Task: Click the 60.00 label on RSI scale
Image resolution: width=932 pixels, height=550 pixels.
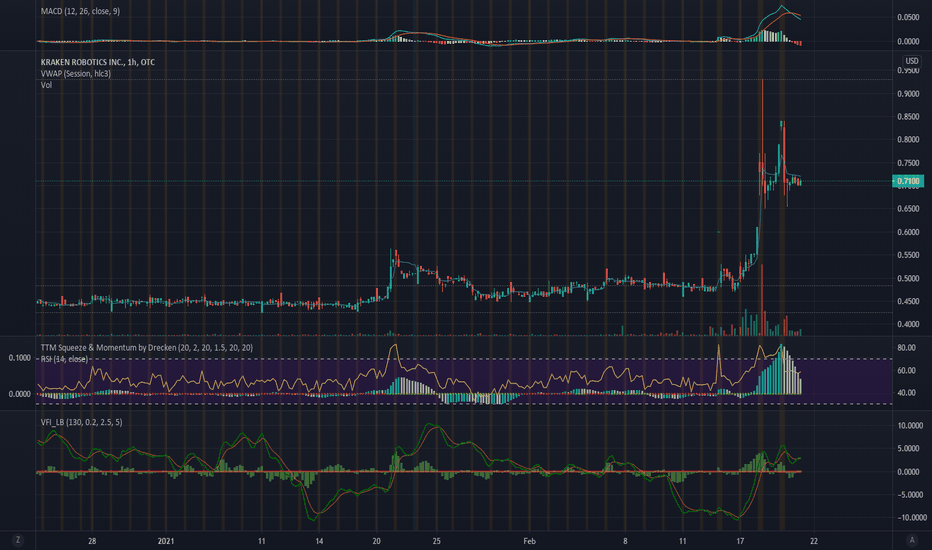Action: tap(906, 370)
